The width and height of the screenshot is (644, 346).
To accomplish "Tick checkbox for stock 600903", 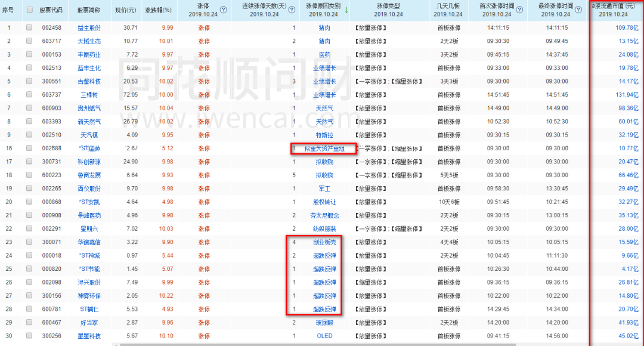I will pyautogui.click(x=29, y=107).
